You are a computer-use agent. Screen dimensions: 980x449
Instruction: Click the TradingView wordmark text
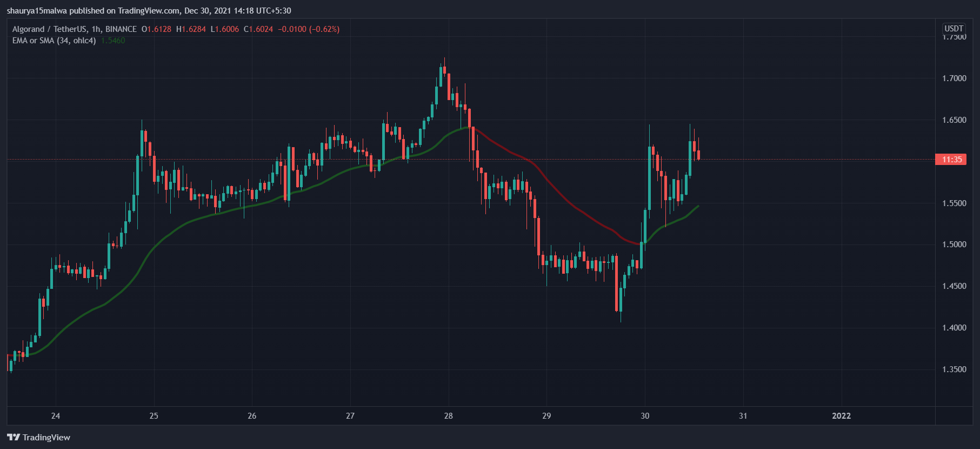click(46, 437)
